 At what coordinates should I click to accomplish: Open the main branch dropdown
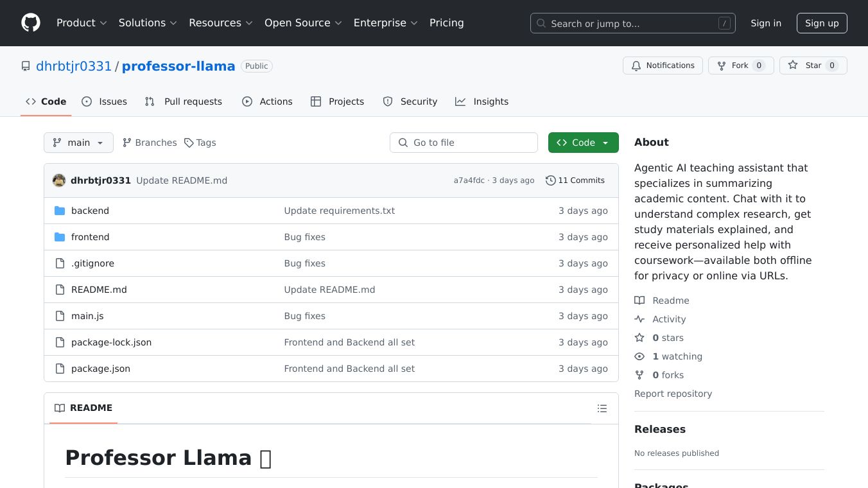[78, 143]
